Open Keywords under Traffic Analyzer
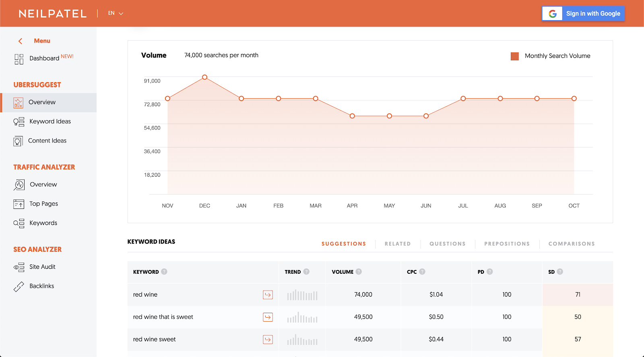The height and width of the screenshot is (357, 644). click(x=43, y=223)
